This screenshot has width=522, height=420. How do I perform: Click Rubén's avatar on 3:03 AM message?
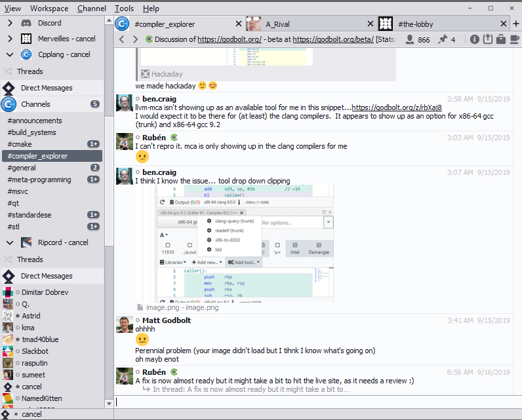(125, 142)
